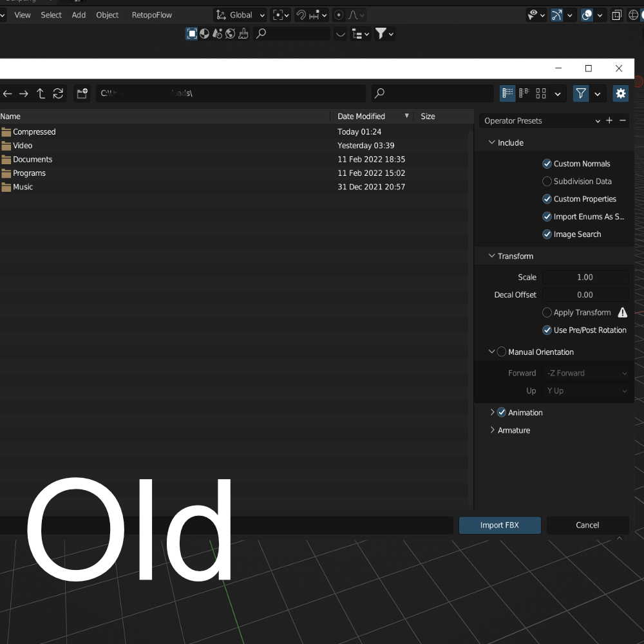Viewport: 644px width, 644px height.
Task: Refresh the file list
Action: point(58,93)
